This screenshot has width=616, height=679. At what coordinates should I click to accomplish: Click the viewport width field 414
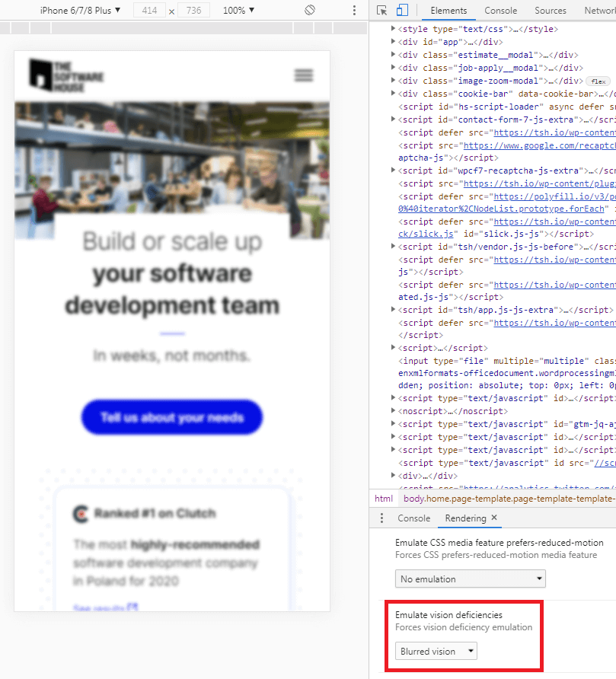pos(149,10)
